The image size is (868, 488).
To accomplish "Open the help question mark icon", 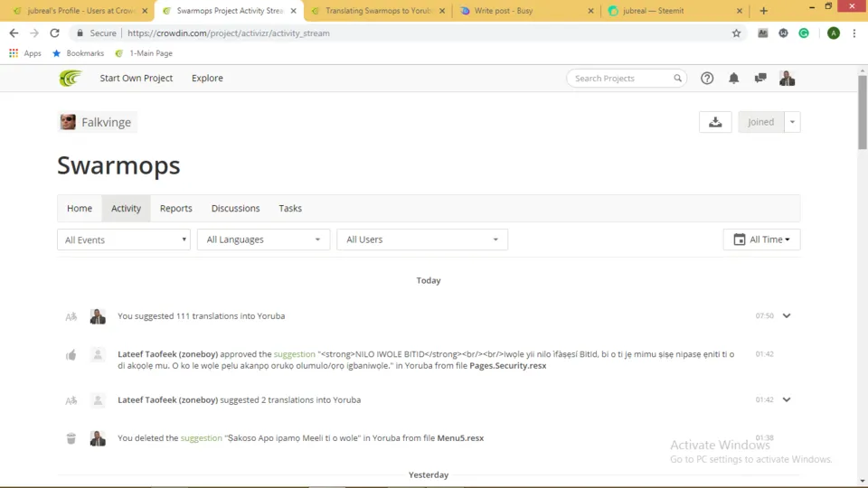I will coord(707,78).
